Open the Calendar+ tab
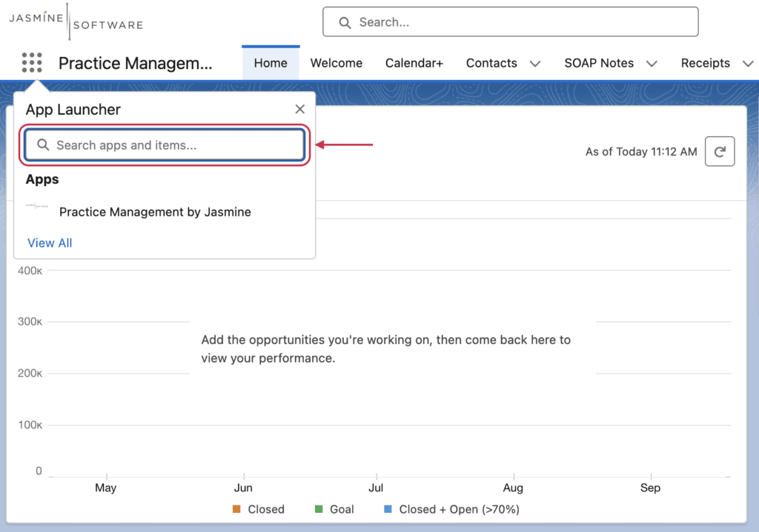The height and width of the screenshot is (532, 759). click(414, 63)
